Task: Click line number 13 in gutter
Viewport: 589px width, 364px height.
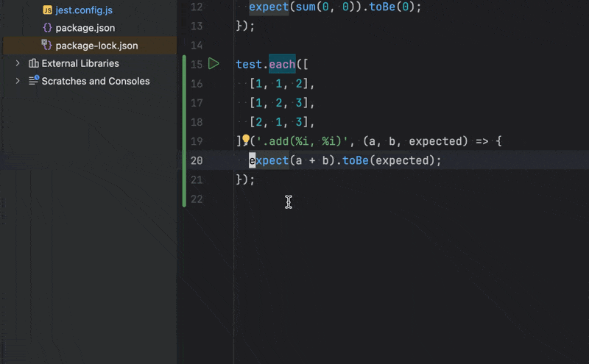Action: [x=197, y=26]
